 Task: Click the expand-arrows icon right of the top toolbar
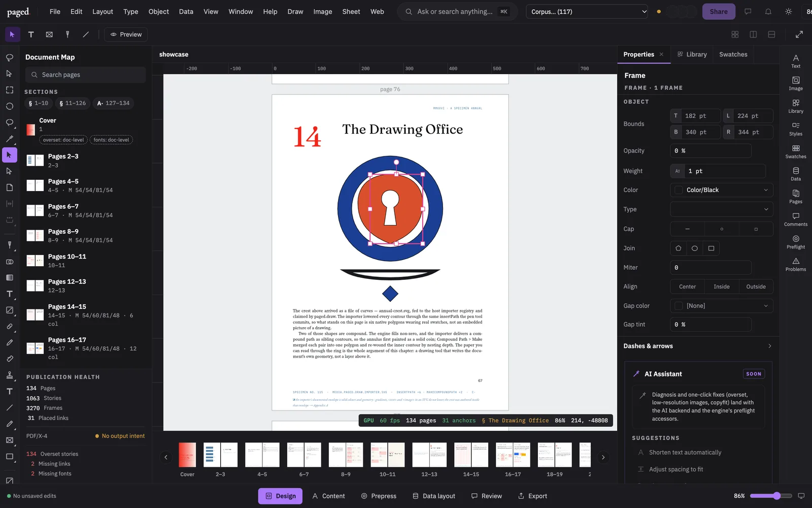coord(799,35)
